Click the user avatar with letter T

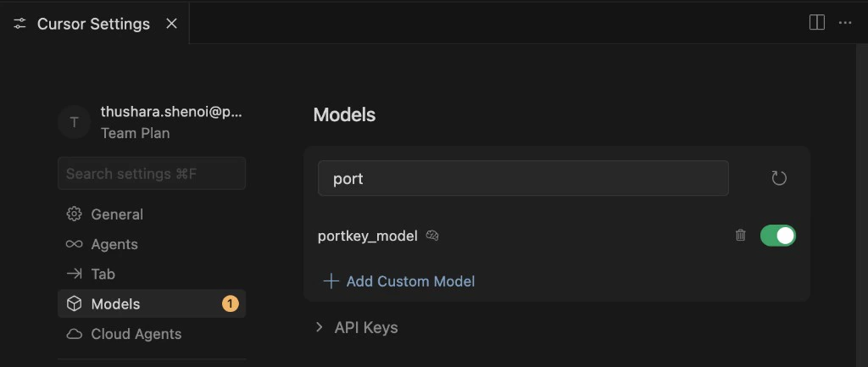(x=75, y=122)
